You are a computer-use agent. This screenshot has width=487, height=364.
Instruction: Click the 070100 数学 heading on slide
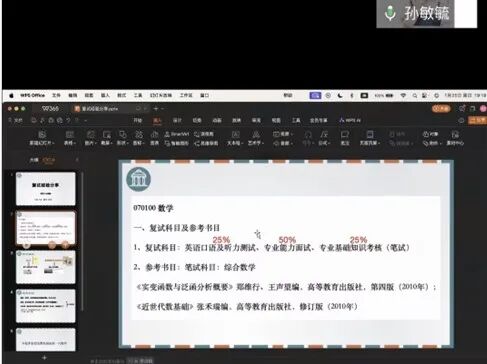tap(153, 208)
